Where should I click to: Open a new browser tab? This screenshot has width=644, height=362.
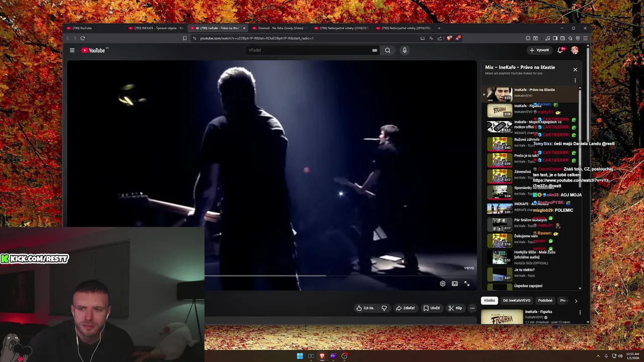click(439, 28)
